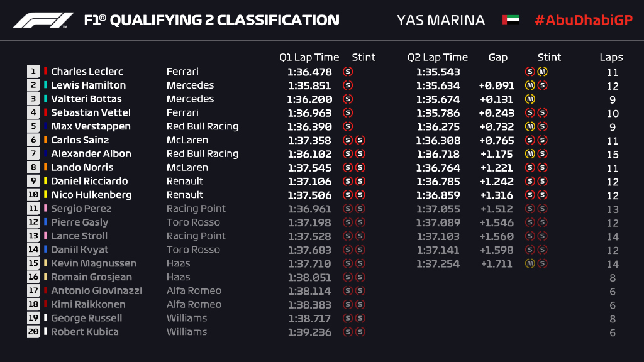The height and width of the screenshot is (362, 644).
Task: Click Leclerc's medium tyre icon in Q2 stint
Action: pyautogui.click(x=542, y=72)
